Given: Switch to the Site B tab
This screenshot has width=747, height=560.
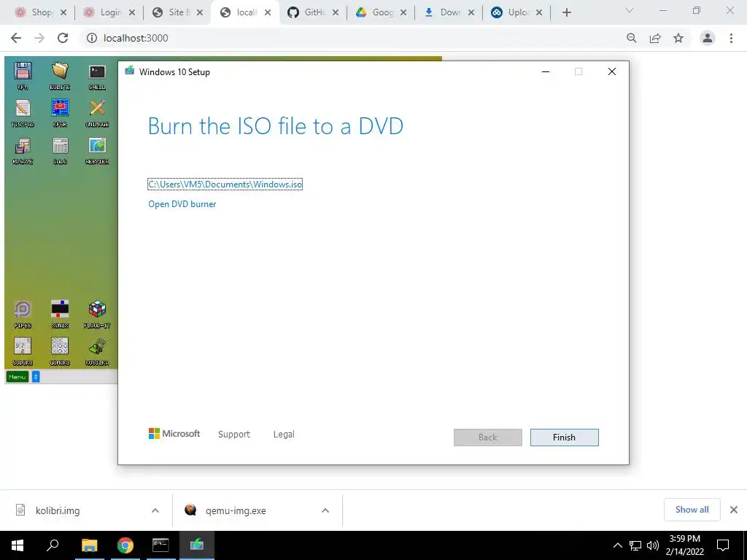Looking at the screenshot, I should coord(177,12).
